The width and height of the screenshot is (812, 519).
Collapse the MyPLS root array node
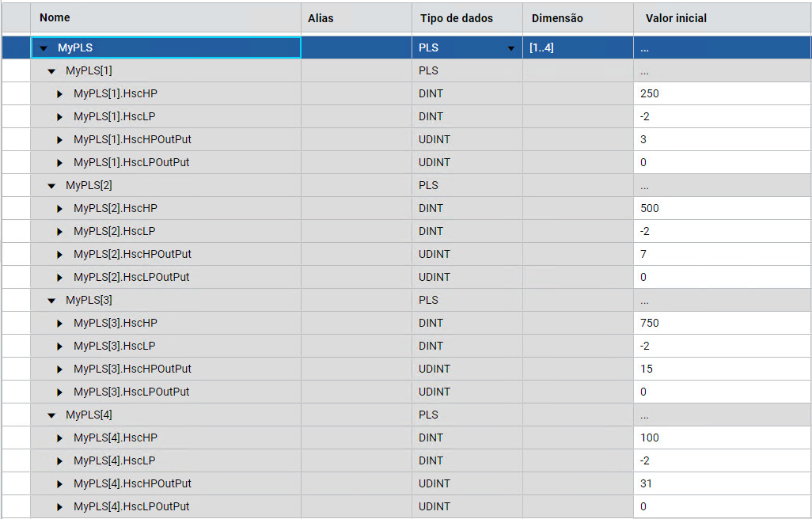[x=44, y=48]
